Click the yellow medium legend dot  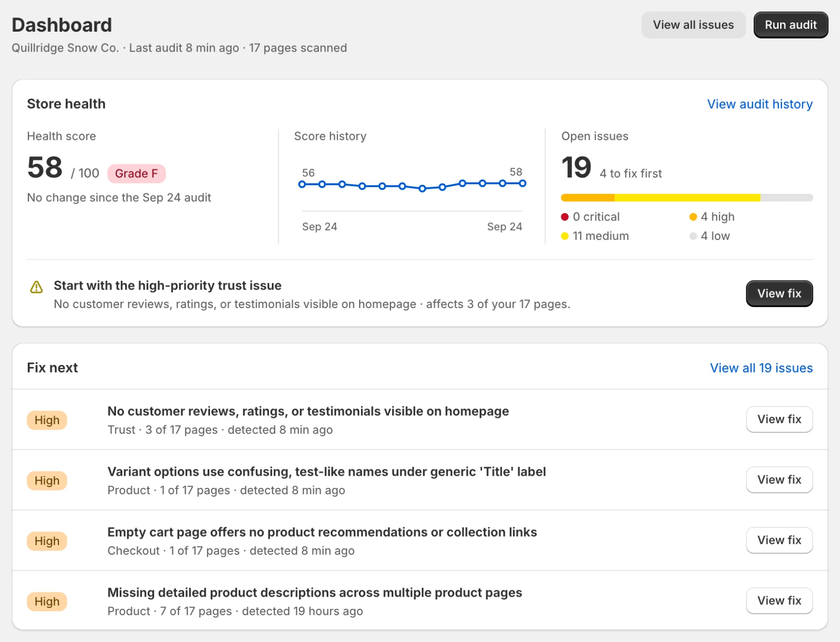(565, 236)
